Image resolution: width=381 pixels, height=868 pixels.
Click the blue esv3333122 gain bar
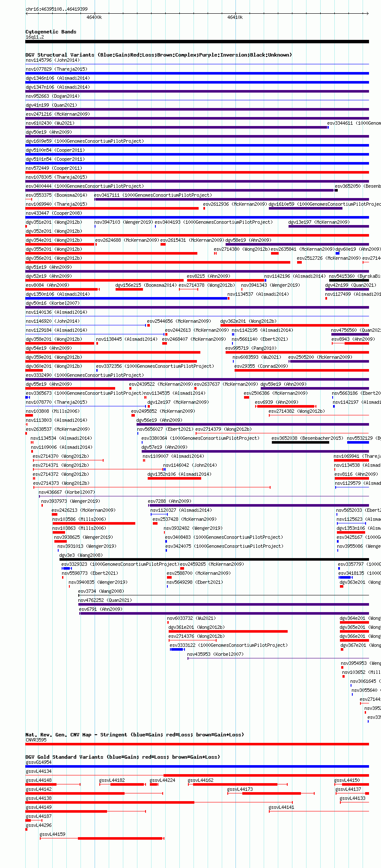pos(177,649)
